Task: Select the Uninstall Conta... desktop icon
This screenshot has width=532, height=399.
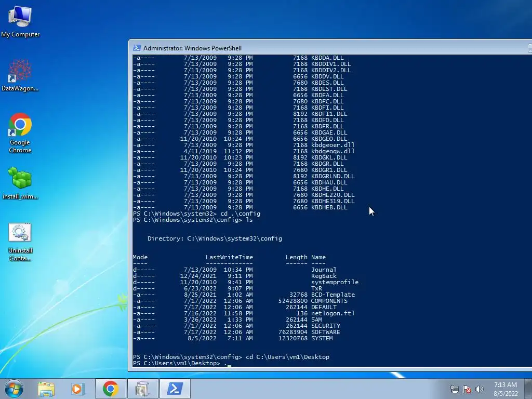Action: click(x=20, y=242)
